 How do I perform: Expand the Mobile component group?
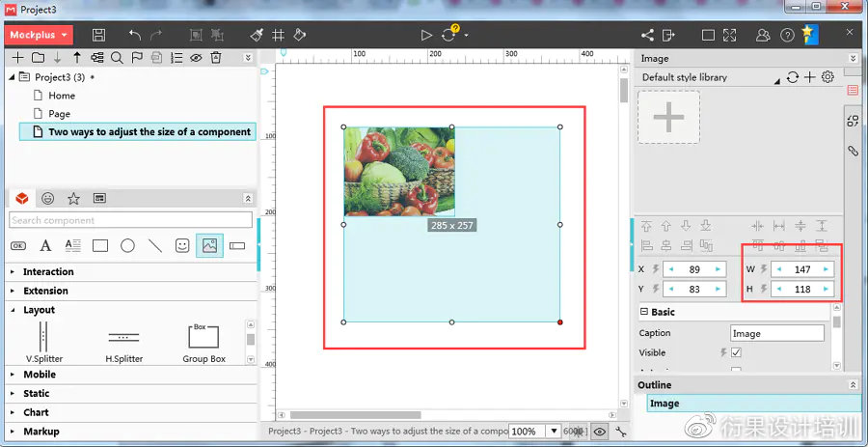pyautogui.click(x=13, y=375)
